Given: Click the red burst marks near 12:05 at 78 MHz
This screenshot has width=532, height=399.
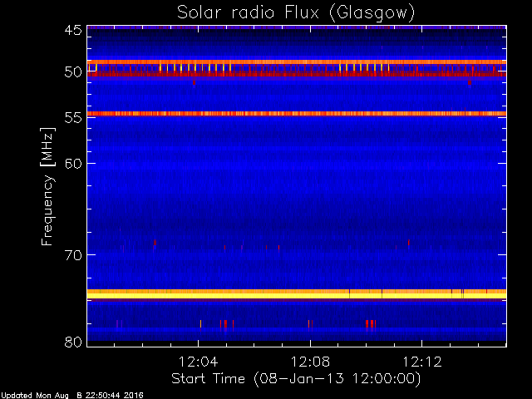Looking at the screenshot, I should [227, 323].
